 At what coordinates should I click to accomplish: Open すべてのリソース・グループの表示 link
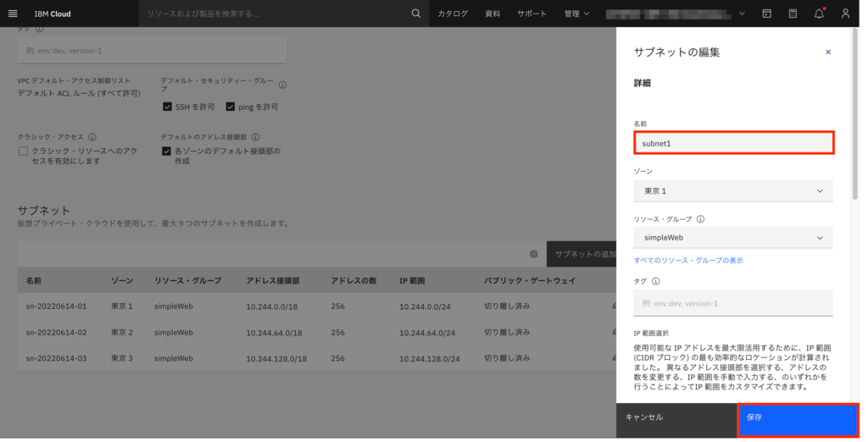[688, 260]
